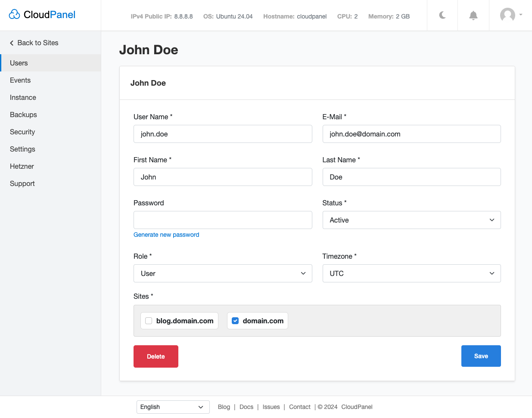Open the Docs footer link

(x=246, y=407)
